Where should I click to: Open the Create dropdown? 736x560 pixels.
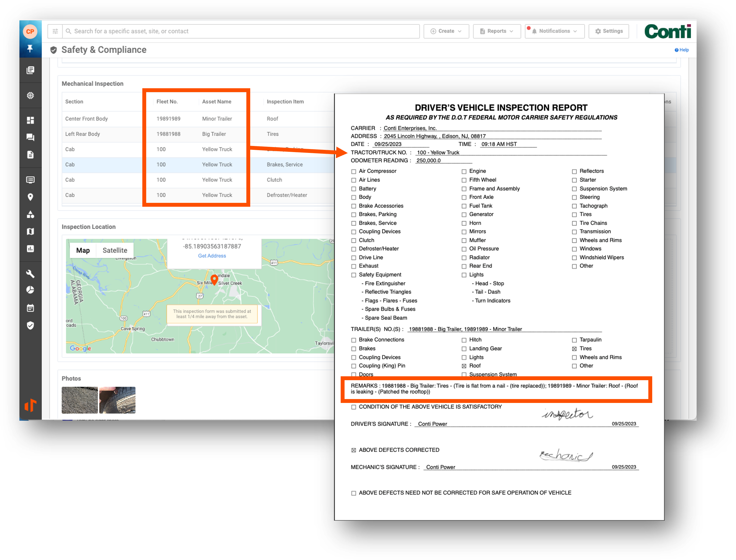pyautogui.click(x=446, y=31)
